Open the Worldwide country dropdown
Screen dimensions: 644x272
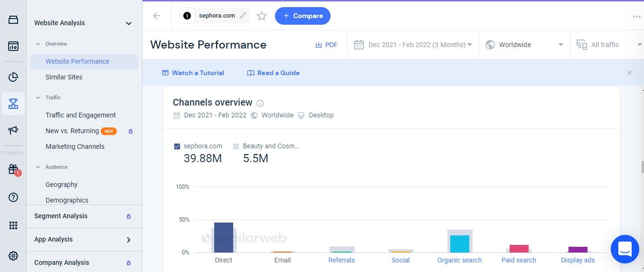tap(524, 45)
